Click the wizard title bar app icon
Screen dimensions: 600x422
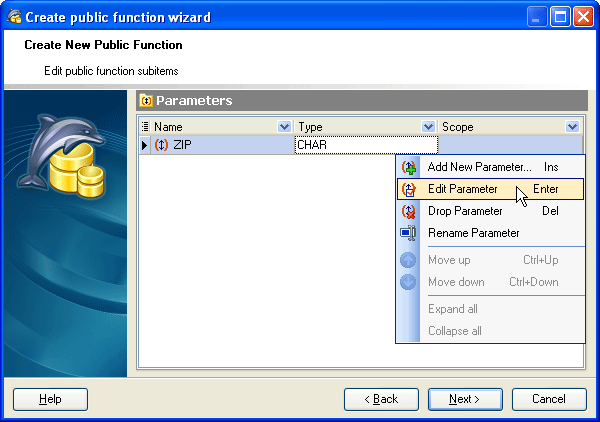click(x=14, y=16)
